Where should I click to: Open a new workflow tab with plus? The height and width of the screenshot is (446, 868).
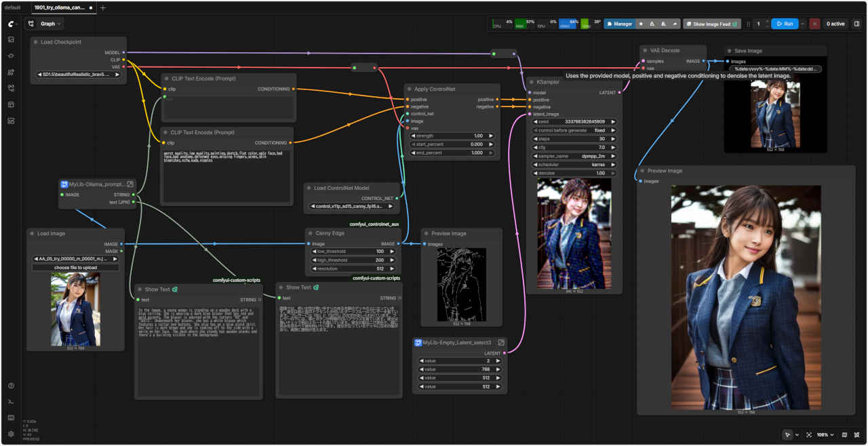pos(103,7)
